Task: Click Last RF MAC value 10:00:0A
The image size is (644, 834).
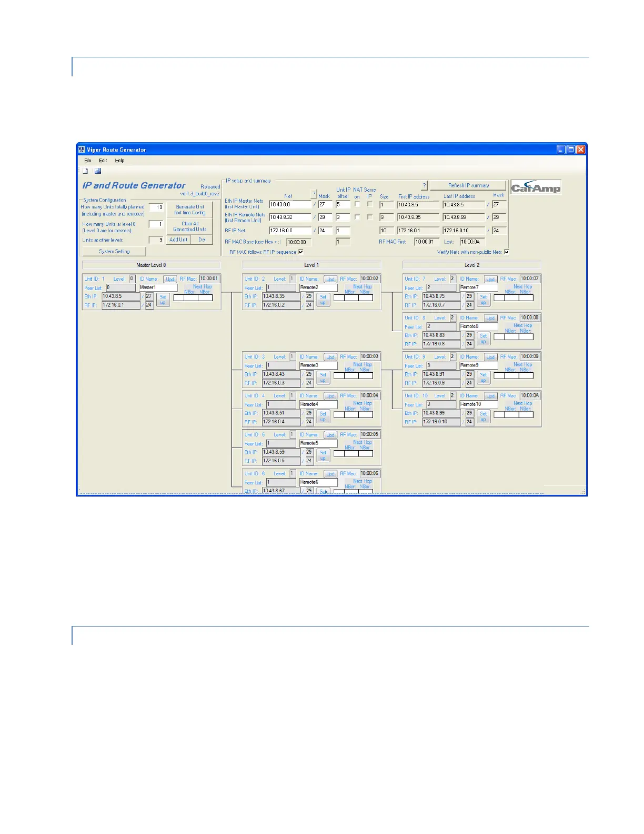Action: (472, 242)
